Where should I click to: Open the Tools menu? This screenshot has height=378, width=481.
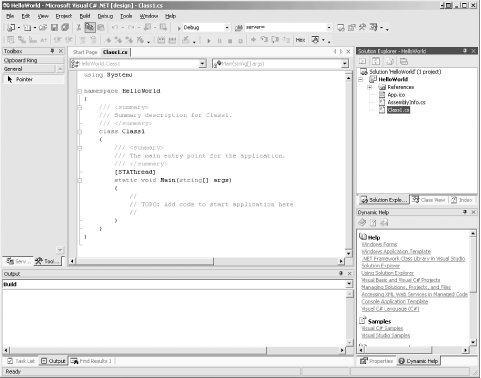tap(126, 16)
